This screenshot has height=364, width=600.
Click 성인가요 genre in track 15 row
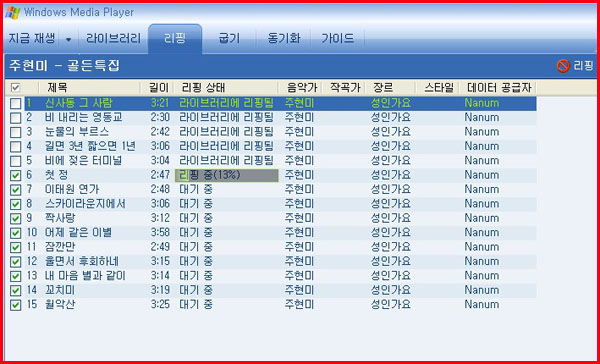click(391, 305)
